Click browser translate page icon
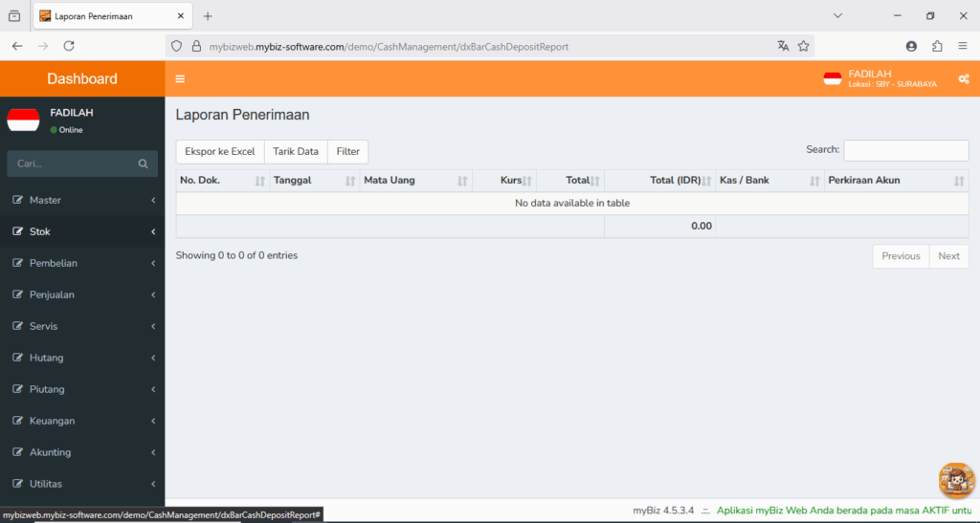 (783, 46)
